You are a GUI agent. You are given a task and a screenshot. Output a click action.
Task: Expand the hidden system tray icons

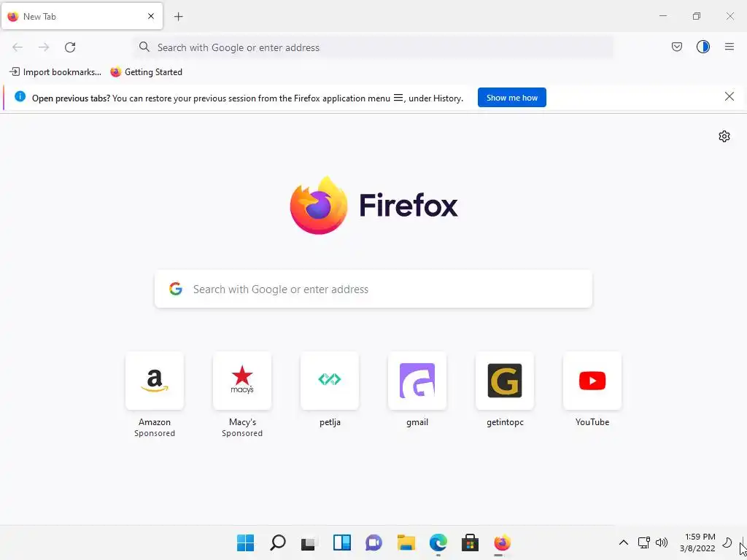[623, 542]
